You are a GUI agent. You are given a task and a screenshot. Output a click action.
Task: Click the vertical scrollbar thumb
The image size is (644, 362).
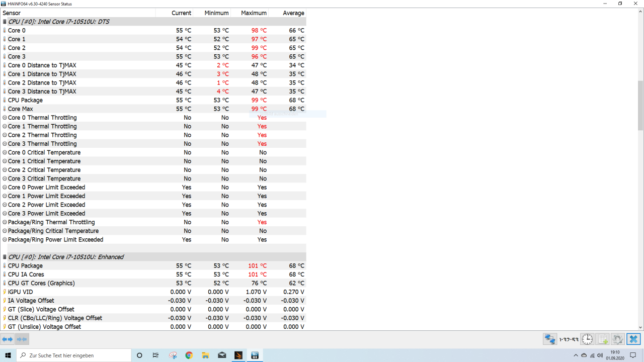pos(640,106)
